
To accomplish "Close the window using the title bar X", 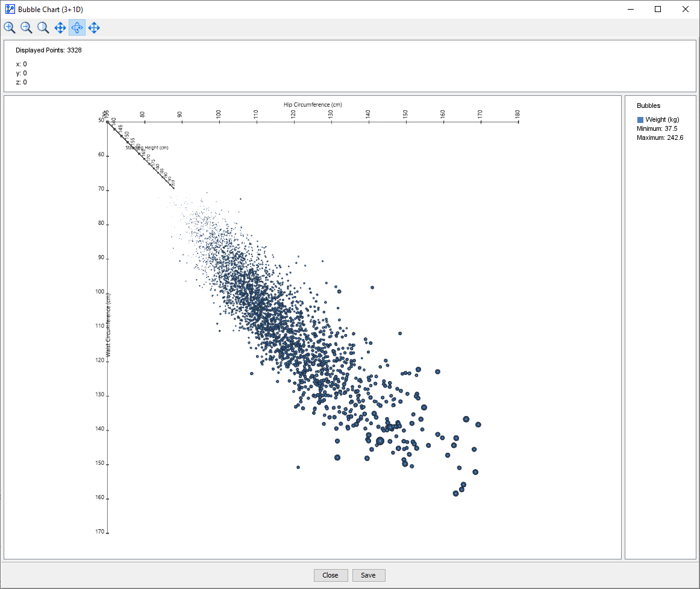I will coord(686,9).
